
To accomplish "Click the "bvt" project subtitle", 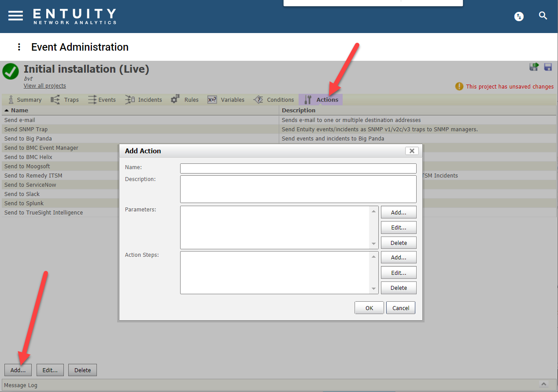I will tap(28, 78).
